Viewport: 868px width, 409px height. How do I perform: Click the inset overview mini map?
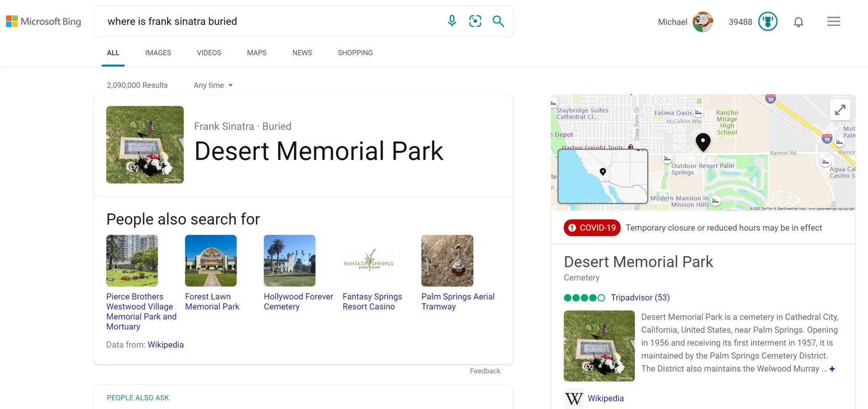[x=603, y=176]
